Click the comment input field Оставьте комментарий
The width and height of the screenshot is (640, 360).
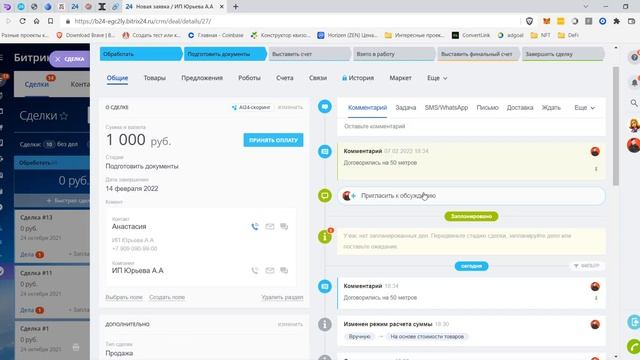tap(471, 127)
